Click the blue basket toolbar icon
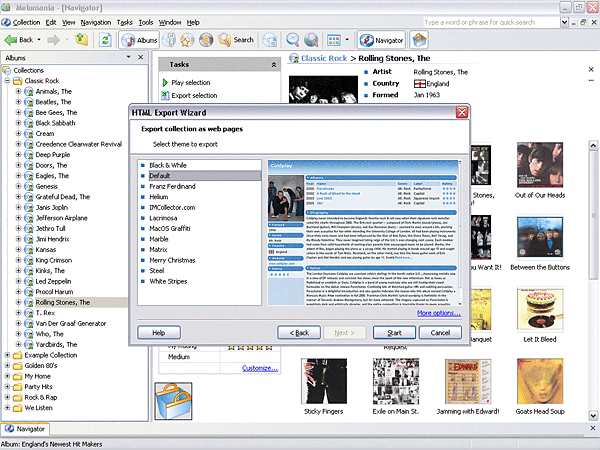 [x=419, y=40]
